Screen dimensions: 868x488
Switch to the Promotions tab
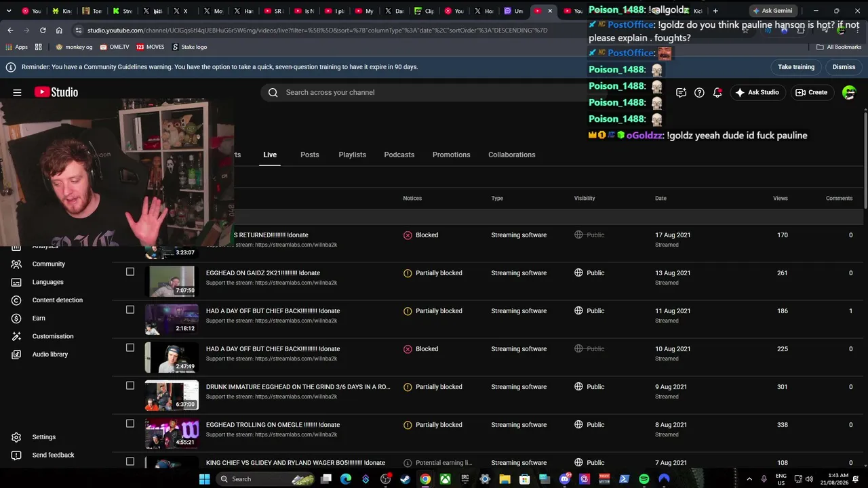(x=451, y=155)
